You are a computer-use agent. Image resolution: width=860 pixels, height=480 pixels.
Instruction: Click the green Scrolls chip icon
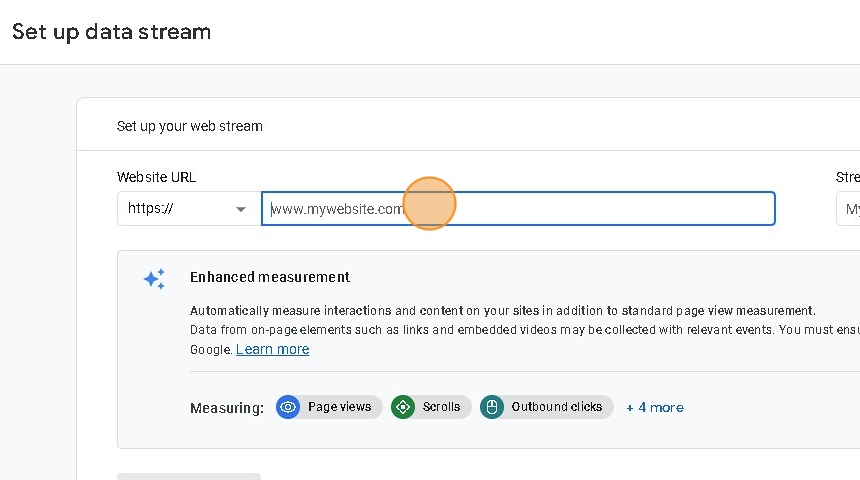coord(403,407)
